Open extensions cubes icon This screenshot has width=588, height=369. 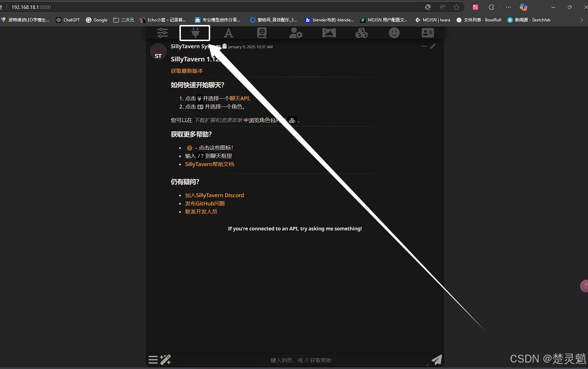(361, 33)
